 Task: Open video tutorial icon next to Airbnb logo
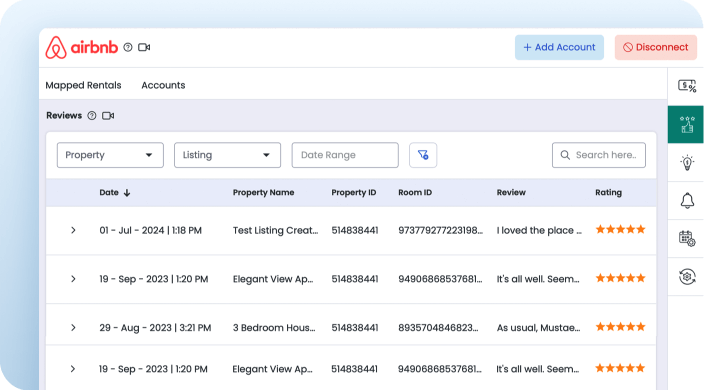click(144, 47)
